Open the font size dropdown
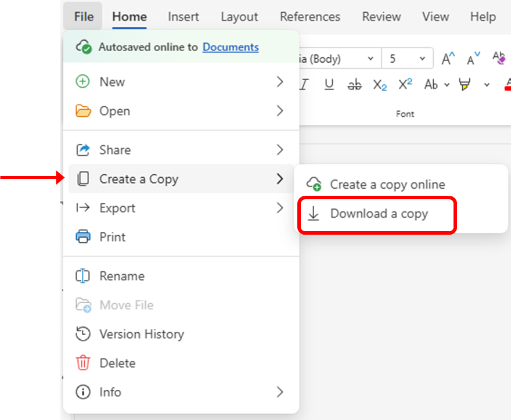Image resolution: width=511 pixels, height=420 pixels. coord(422,59)
